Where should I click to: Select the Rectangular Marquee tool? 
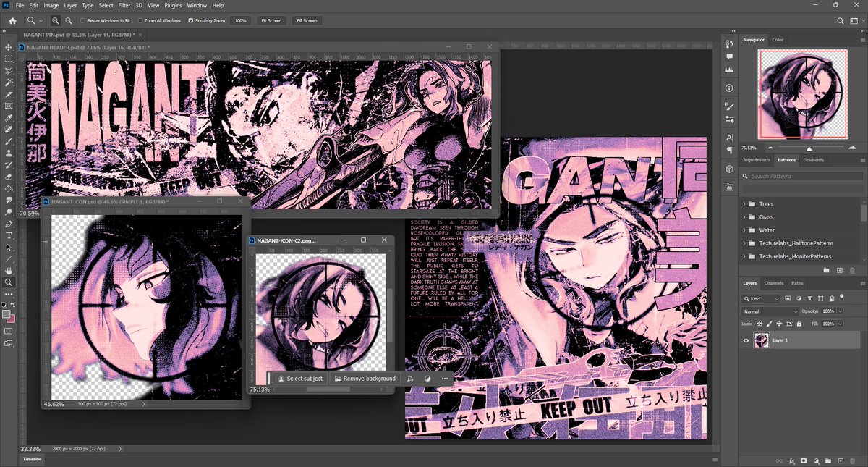pyautogui.click(x=9, y=58)
